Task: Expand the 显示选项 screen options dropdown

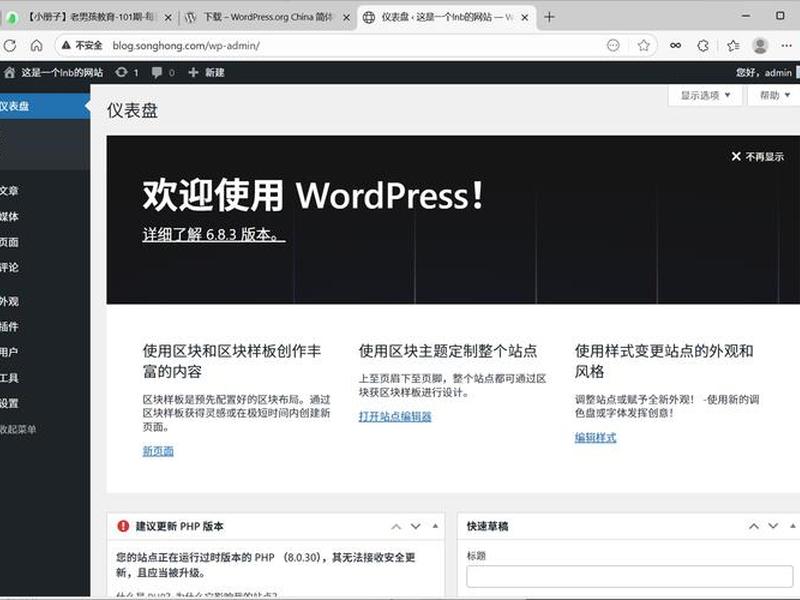Action: pos(705,95)
